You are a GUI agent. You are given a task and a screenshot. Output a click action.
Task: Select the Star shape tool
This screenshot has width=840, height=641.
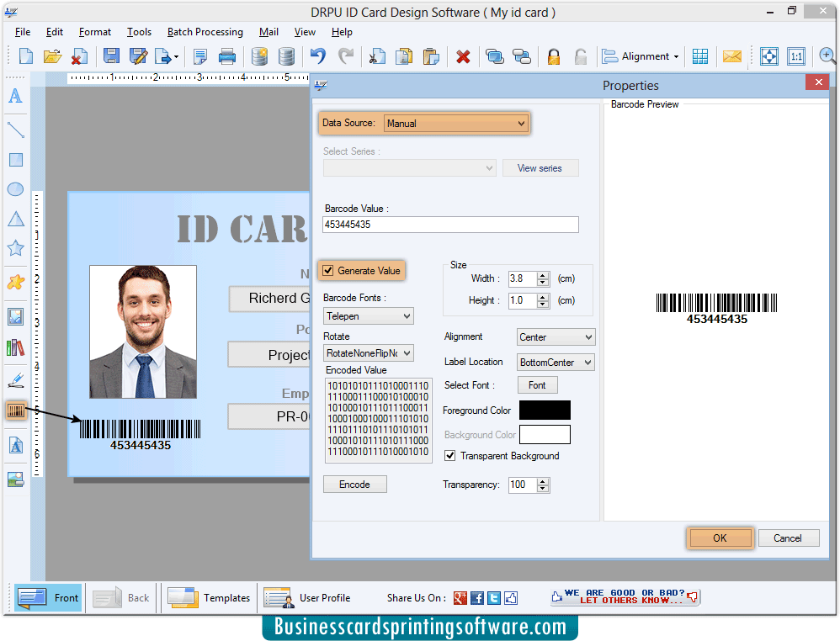point(15,248)
